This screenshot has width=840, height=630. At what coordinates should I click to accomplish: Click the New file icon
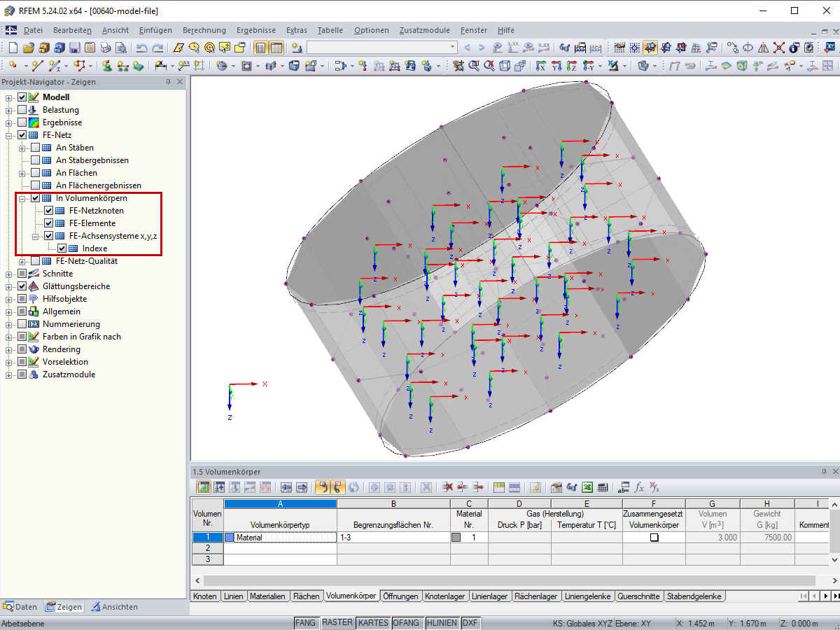(x=13, y=48)
